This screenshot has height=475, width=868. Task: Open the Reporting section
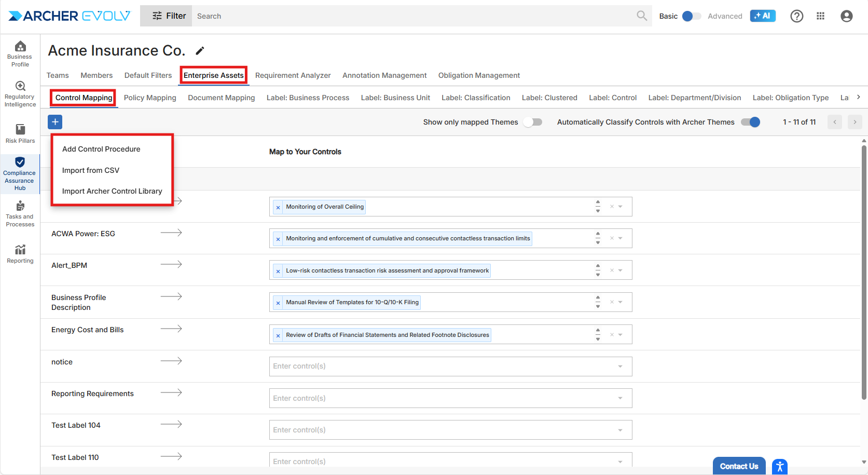[20, 254]
